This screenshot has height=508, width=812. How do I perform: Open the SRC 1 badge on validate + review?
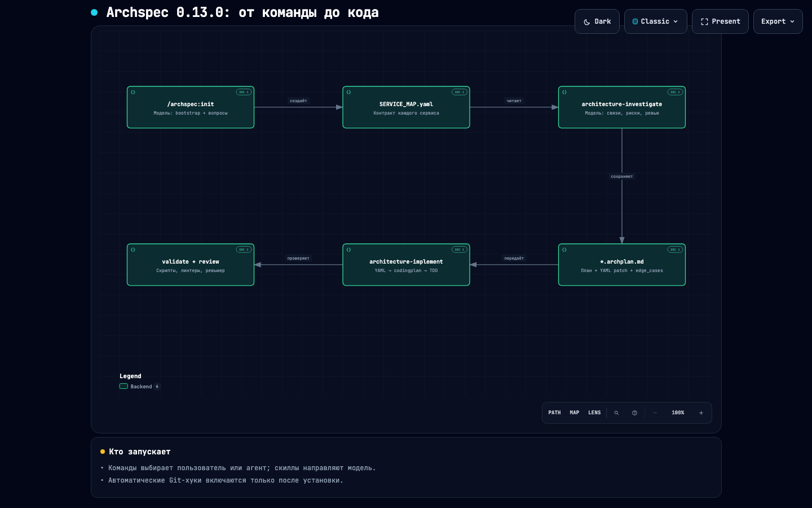point(244,249)
